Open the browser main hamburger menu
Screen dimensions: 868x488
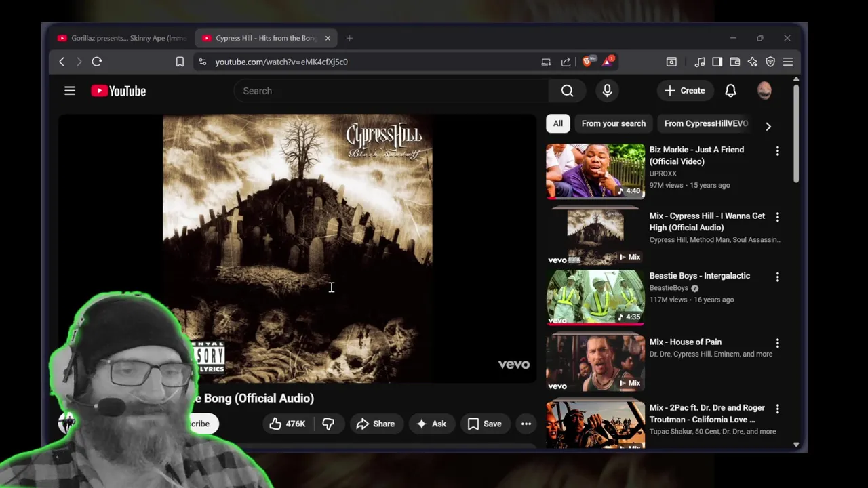(x=788, y=62)
